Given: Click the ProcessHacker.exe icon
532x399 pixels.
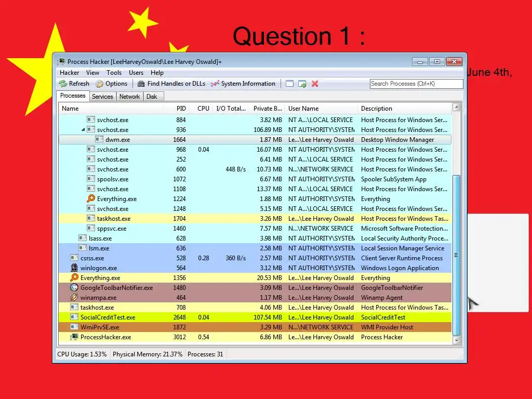Looking at the screenshot, I should (x=74, y=337).
